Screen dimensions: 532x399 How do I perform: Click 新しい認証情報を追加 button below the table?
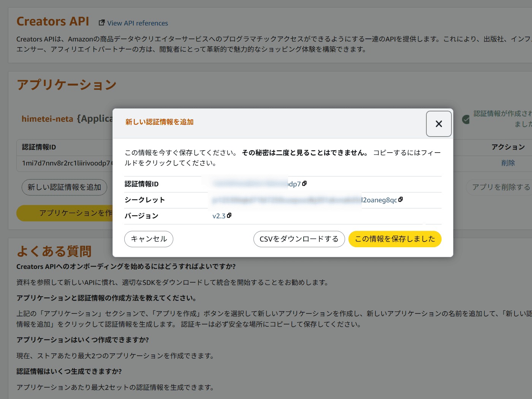point(64,187)
